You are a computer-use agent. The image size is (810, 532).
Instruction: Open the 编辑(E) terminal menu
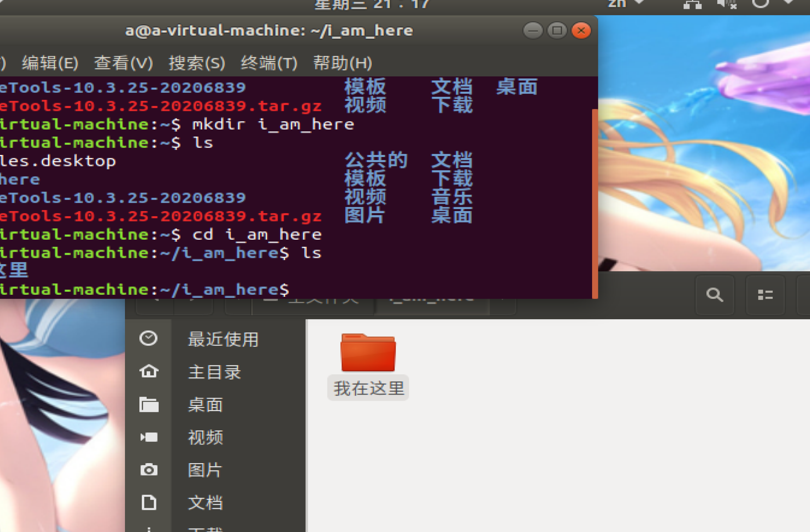click(x=50, y=63)
